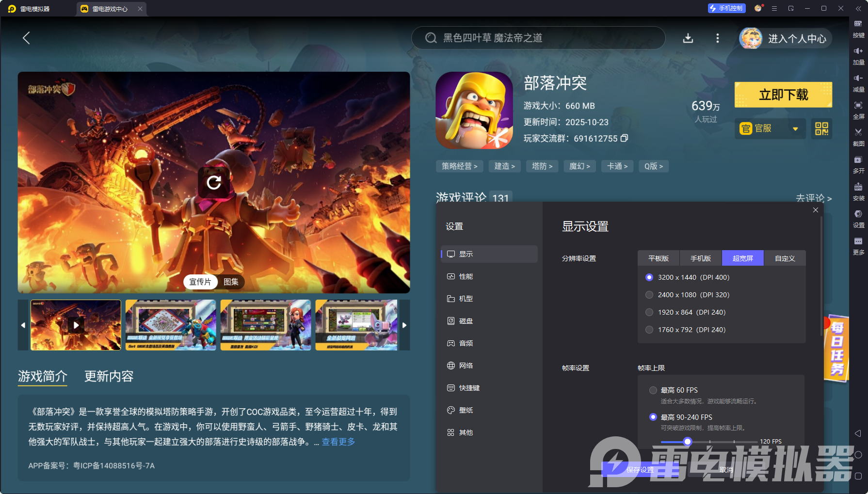Take a screenshot with the 截图 scissors

(858, 137)
